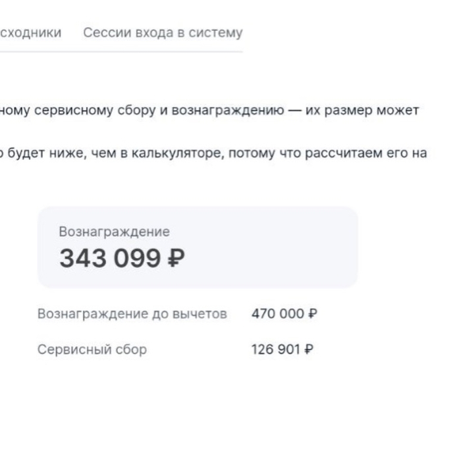Click the empty right side of the reward card
Viewport: 461px width, 476px height.
[x=290, y=247]
